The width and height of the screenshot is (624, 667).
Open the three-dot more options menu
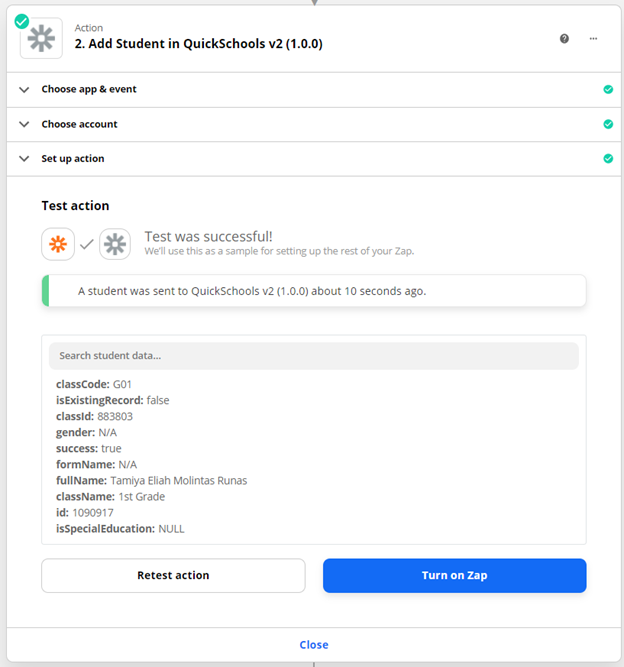[593, 38]
